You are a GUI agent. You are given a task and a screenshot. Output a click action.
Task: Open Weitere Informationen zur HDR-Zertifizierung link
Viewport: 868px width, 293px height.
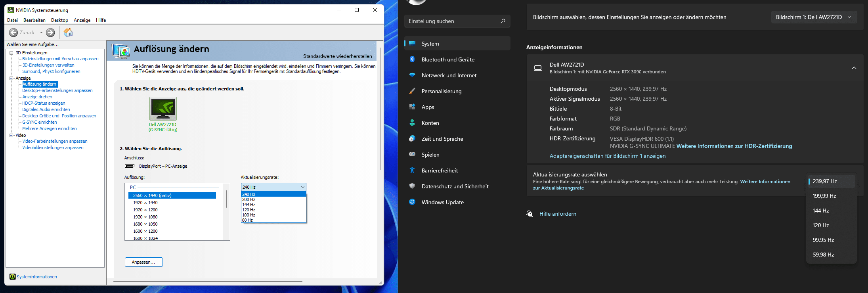[734, 146]
